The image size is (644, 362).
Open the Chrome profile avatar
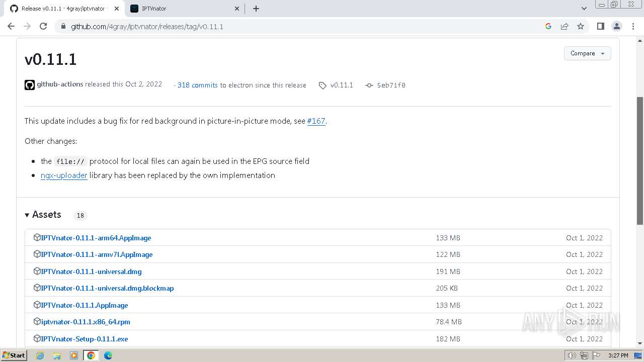[x=617, y=26]
